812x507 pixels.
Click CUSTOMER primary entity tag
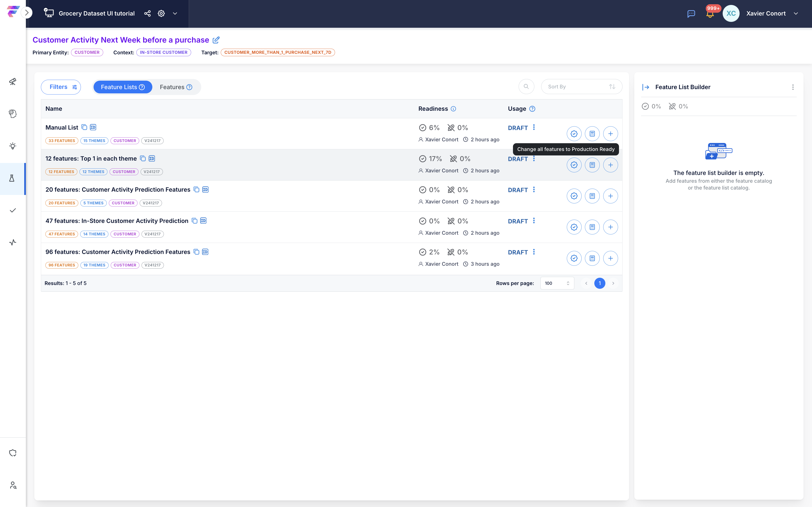(87, 52)
